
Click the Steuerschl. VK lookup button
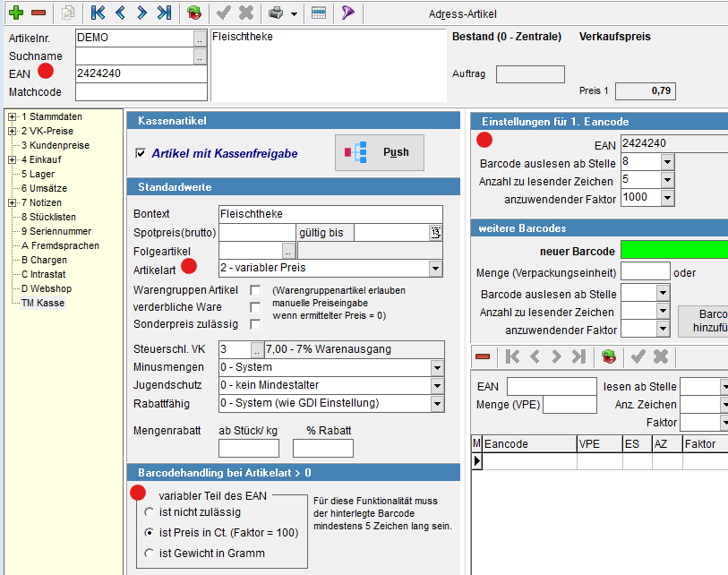coord(256,349)
